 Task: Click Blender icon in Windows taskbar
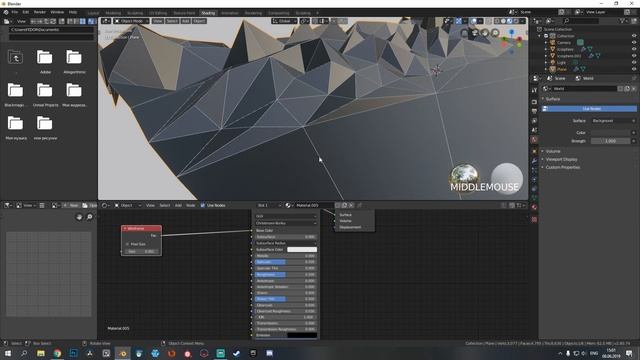122,353
